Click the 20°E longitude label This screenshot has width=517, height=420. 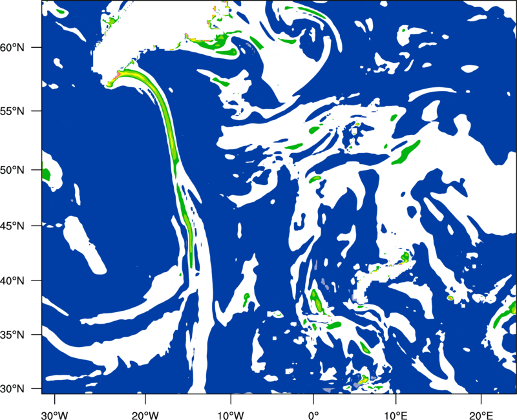[481, 415]
